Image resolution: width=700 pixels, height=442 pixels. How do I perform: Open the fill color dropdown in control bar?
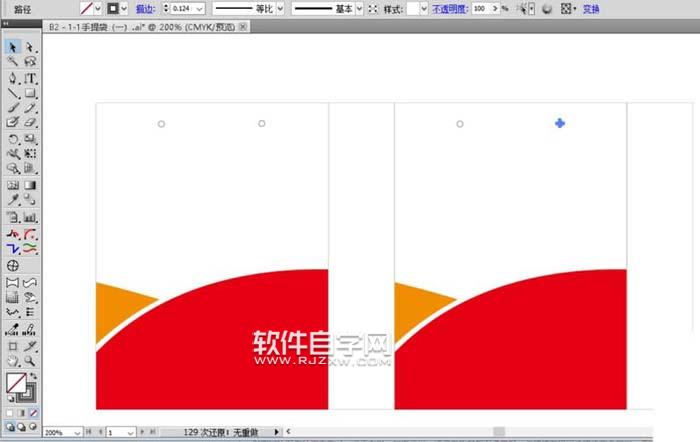[98, 8]
